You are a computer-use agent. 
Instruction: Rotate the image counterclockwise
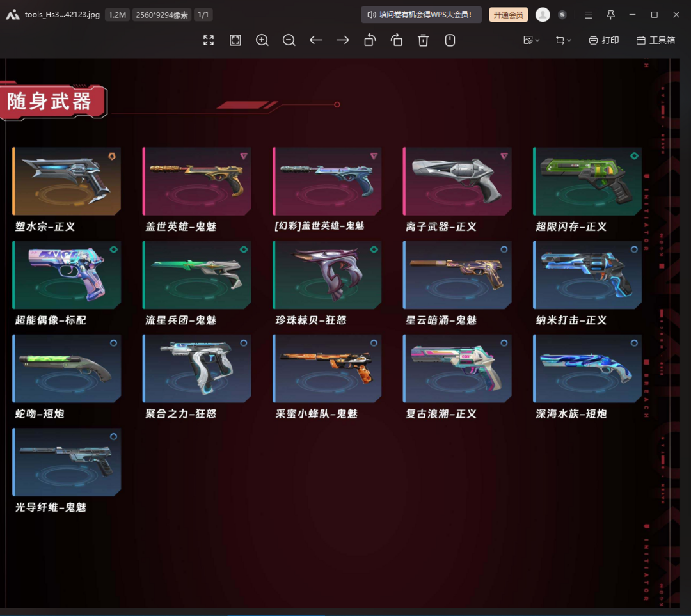click(370, 40)
